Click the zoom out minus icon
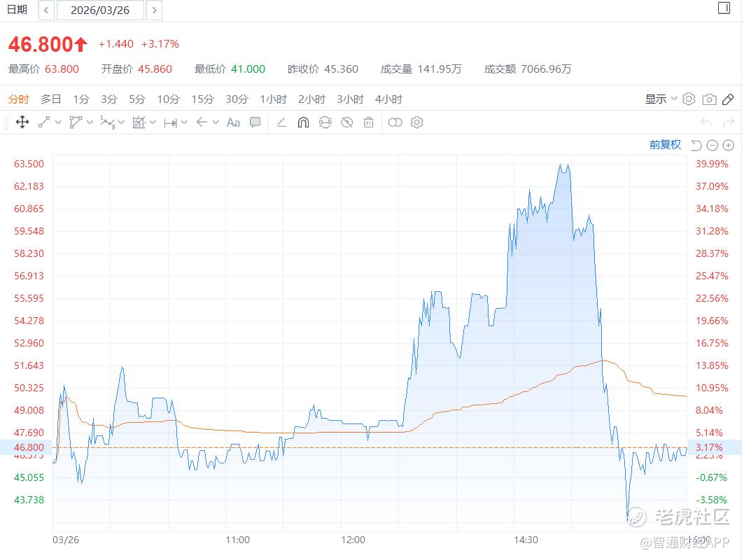This screenshot has width=744, height=560. click(x=713, y=145)
